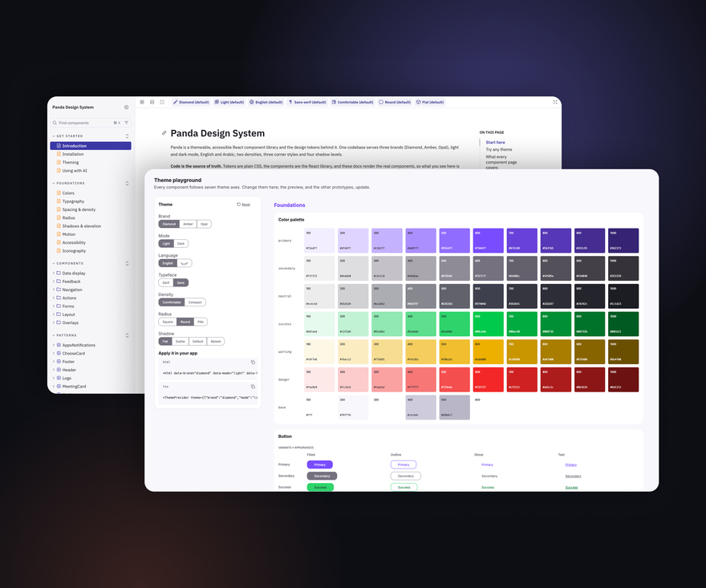The image size is (706, 588).
Task: Click the fullscreen expand icon at top right
Action: [555, 102]
